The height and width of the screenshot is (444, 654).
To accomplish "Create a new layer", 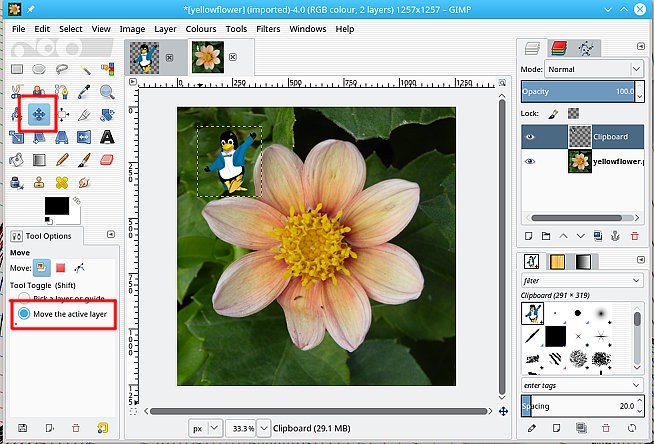I will coord(528,236).
